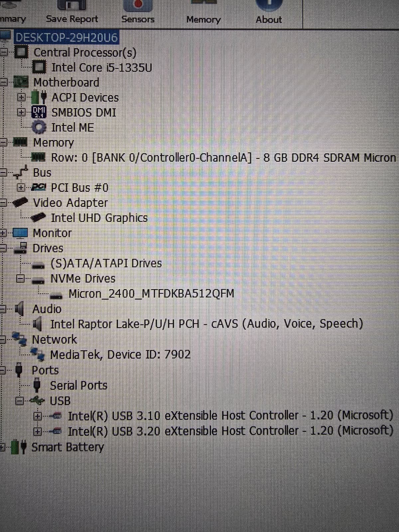
Task: Expand the PCI Bus #0 node
Action: click(21, 188)
